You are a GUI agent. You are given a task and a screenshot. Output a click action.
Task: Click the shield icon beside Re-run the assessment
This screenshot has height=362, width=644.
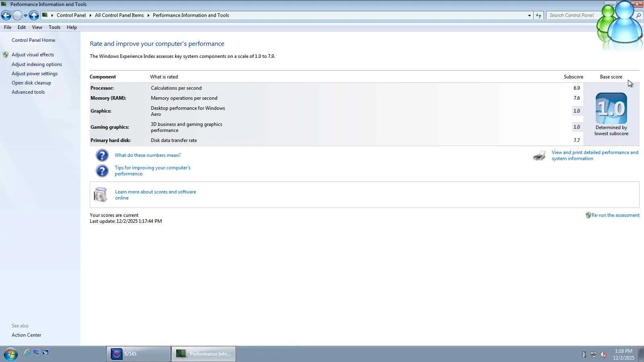[x=588, y=215]
